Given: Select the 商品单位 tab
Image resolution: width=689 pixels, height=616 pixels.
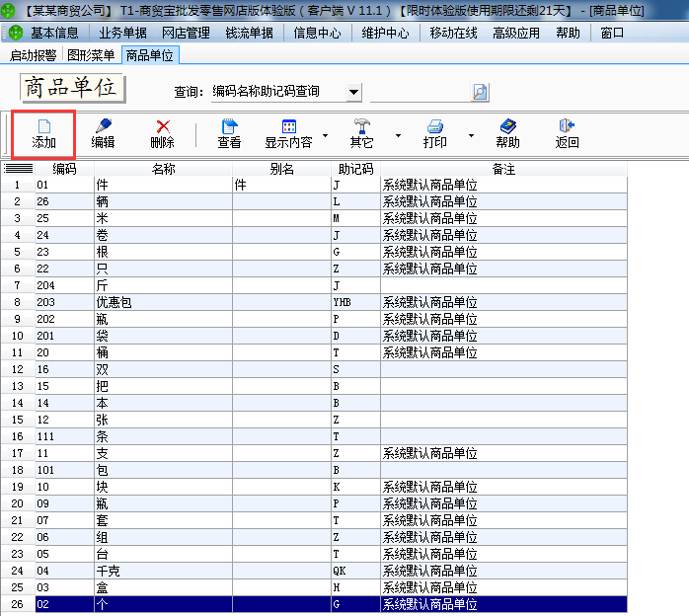Looking at the screenshot, I should (x=150, y=55).
